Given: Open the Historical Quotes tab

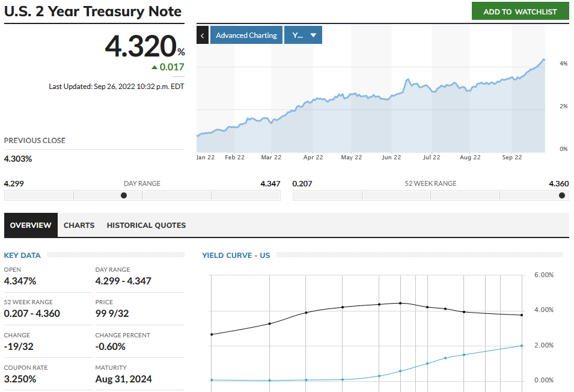Looking at the screenshot, I should [146, 225].
